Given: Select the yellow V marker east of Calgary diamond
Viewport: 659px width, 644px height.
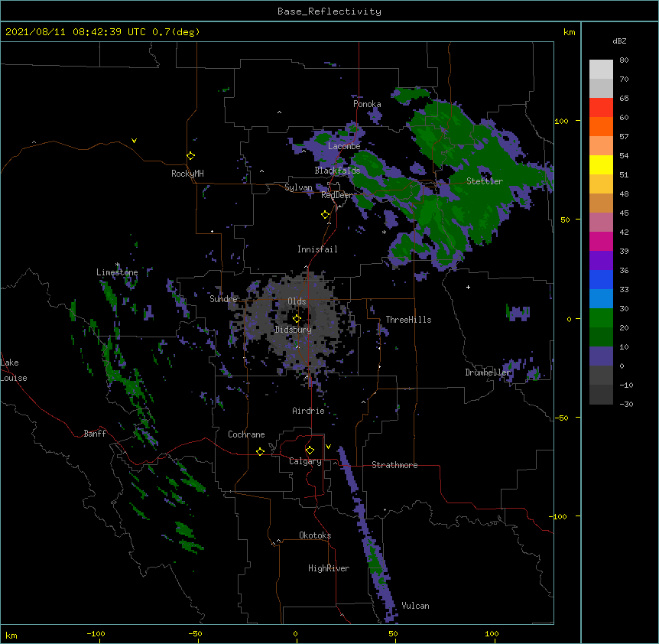Looking at the screenshot, I should pyautogui.click(x=328, y=447).
